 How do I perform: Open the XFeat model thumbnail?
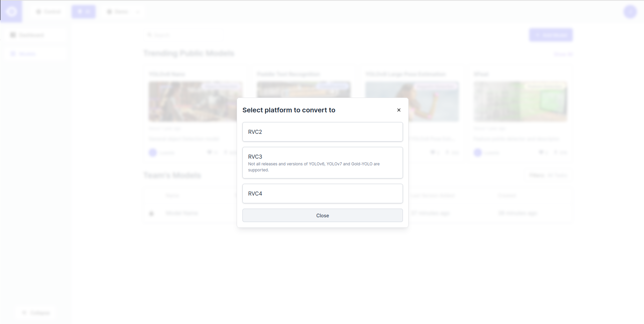pyautogui.click(x=520, y=101)
